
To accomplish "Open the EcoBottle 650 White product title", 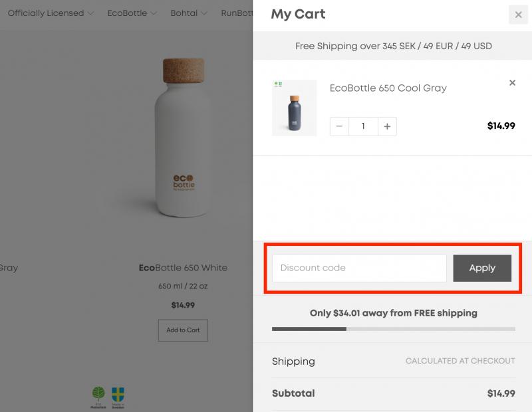I will coord(183,268).
